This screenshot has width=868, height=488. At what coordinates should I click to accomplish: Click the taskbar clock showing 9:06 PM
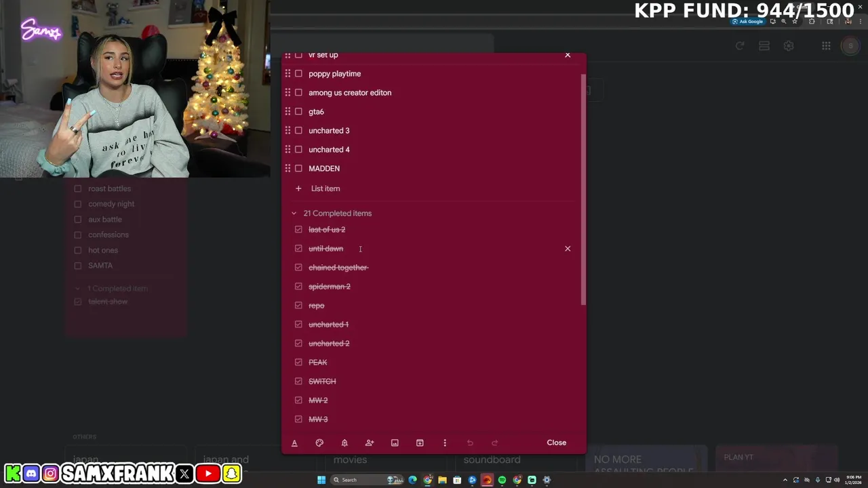(854, 480)
